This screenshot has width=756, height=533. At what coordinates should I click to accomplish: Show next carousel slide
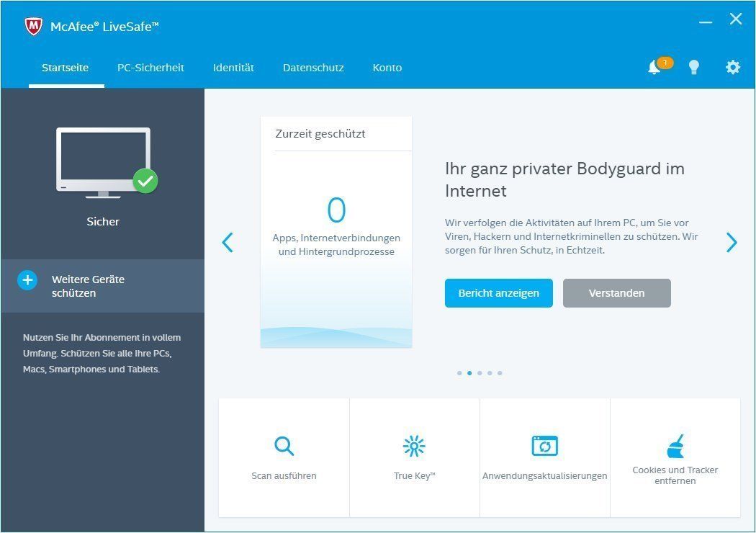click(x=732, y=242)
